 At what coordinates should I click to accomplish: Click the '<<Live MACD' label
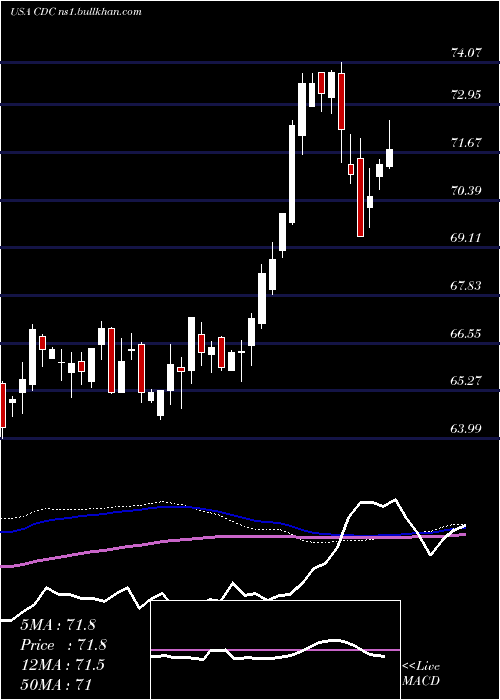(x=421, y=673)
